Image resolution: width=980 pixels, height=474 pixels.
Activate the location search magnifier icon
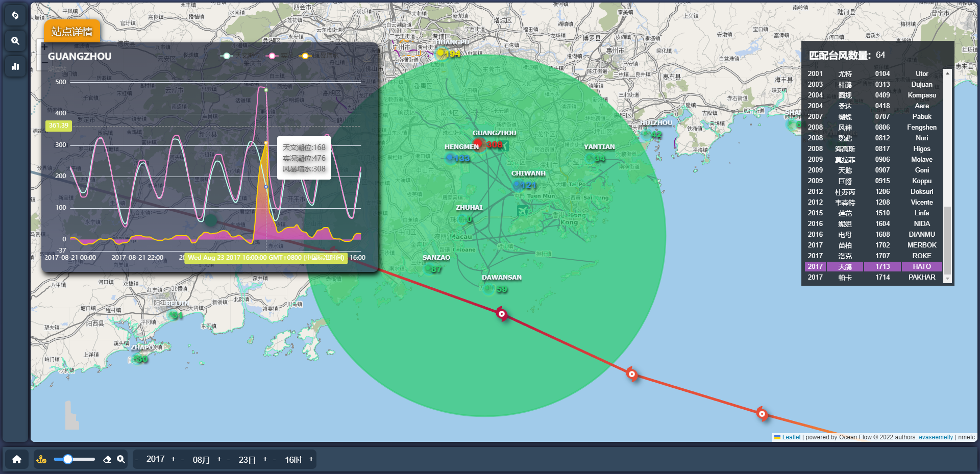coord(121,459)
